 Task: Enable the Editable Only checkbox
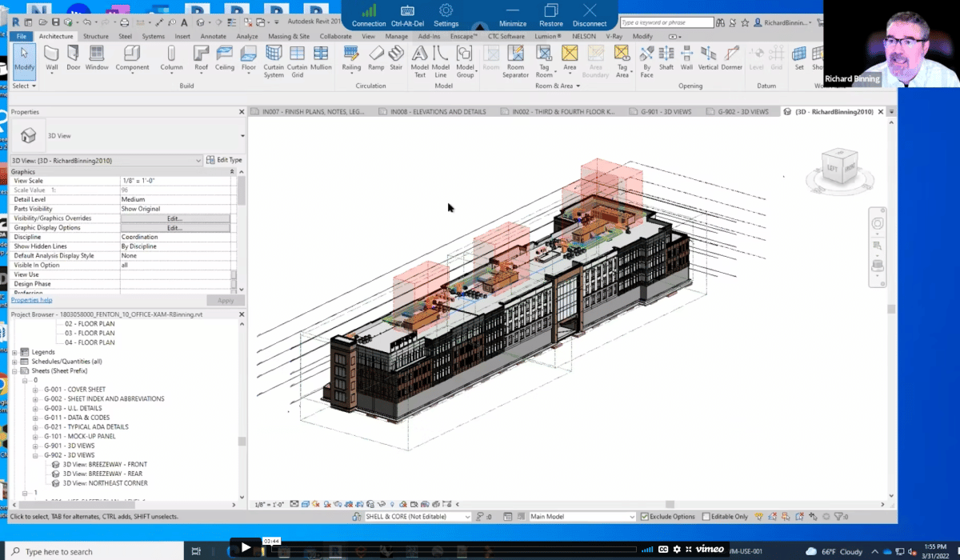[706, 517]
